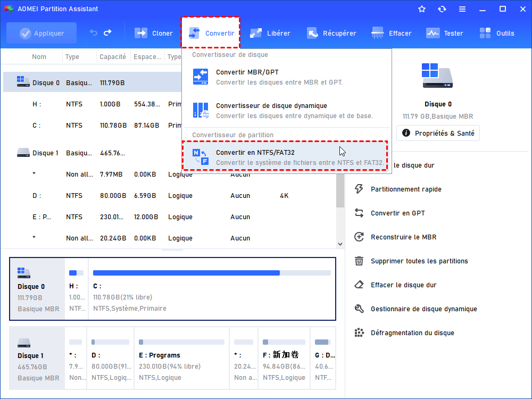Open Gestionnaire de disque dynamique
This screenshot has width=532, height=399.
coord(424,309)
